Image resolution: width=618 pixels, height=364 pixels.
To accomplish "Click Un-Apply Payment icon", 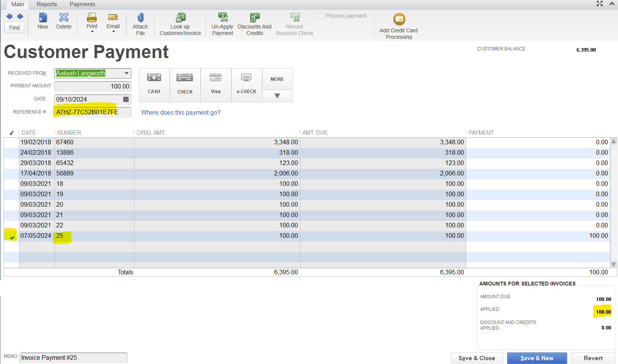I will click(x=223, y=18).
